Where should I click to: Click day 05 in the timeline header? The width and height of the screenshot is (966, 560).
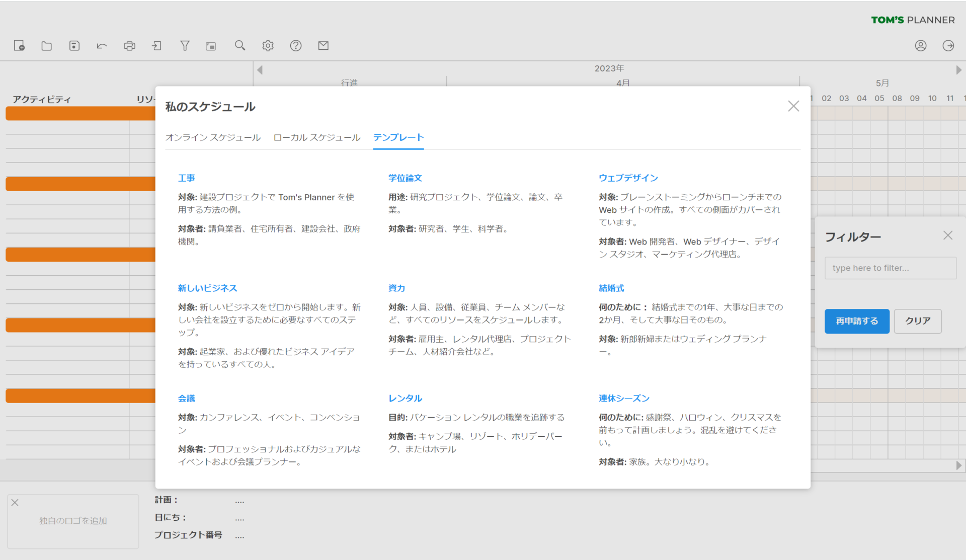(x=879, y=99)
